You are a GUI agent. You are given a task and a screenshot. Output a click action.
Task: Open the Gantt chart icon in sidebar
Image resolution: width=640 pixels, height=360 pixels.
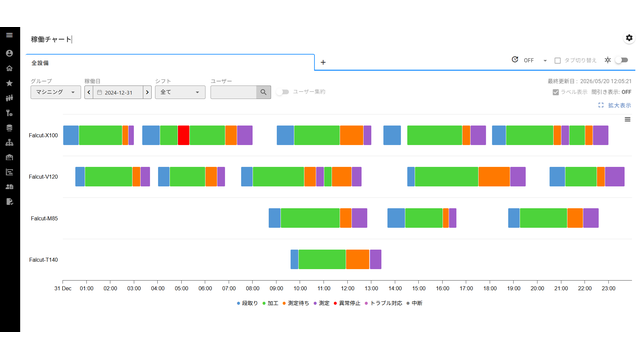[x=9, y=172]
